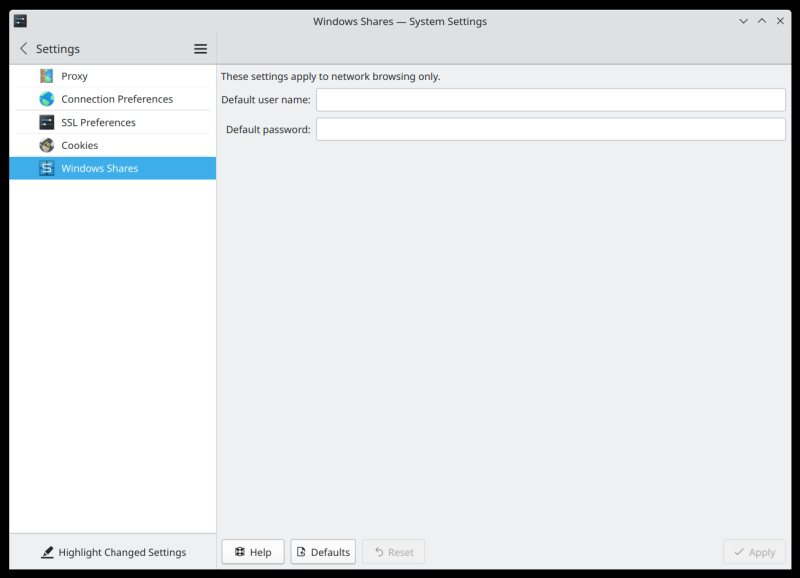Go back using the Settings arrow
Viewport: 800px width, 578px height.
pyautogui.click(x=23, y=48)
